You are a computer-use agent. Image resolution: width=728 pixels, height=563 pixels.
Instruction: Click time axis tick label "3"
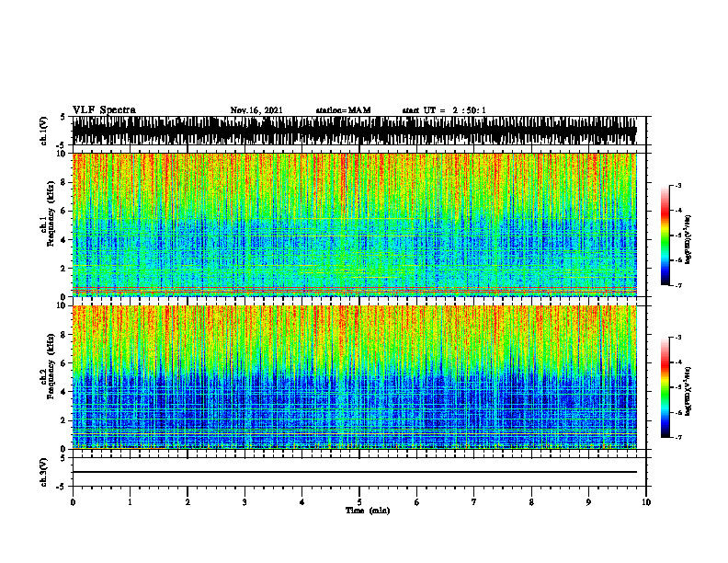245,502
